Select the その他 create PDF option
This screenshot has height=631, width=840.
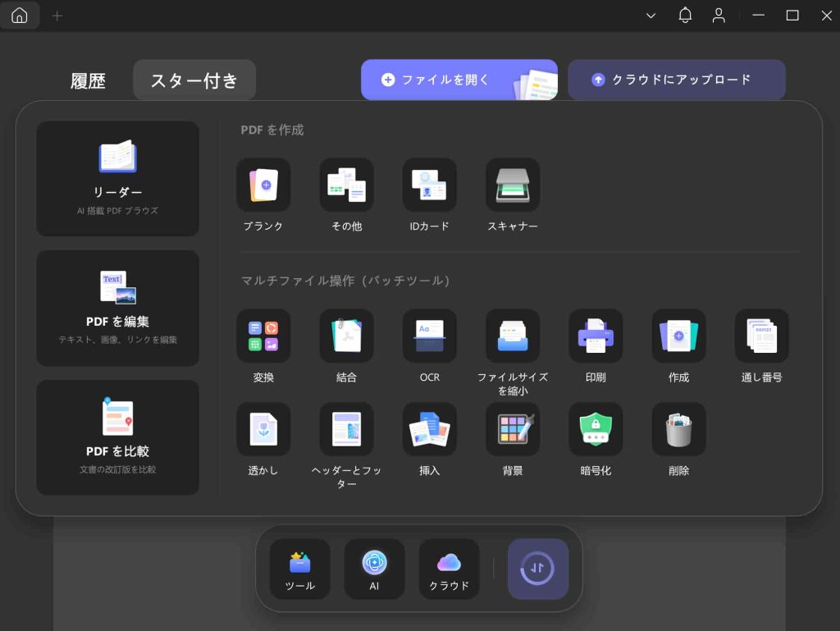[347, 185]
